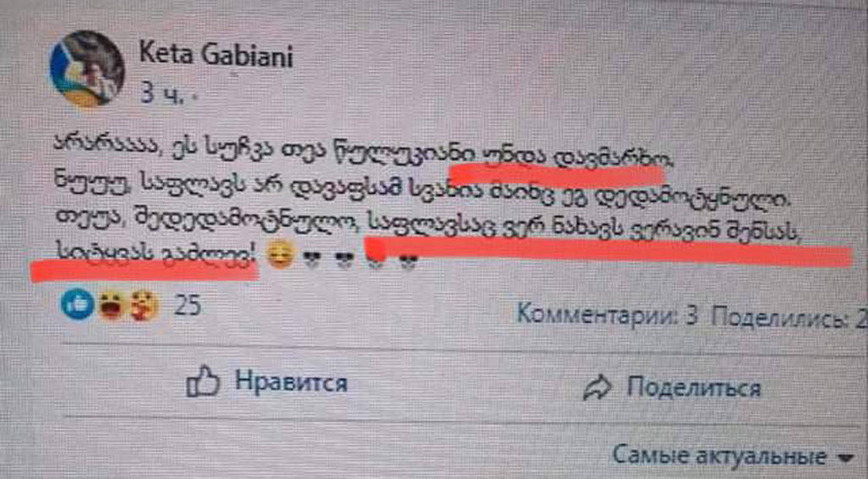
Task: Click the Haha reaction icon
Action: [x=111, y=305]
